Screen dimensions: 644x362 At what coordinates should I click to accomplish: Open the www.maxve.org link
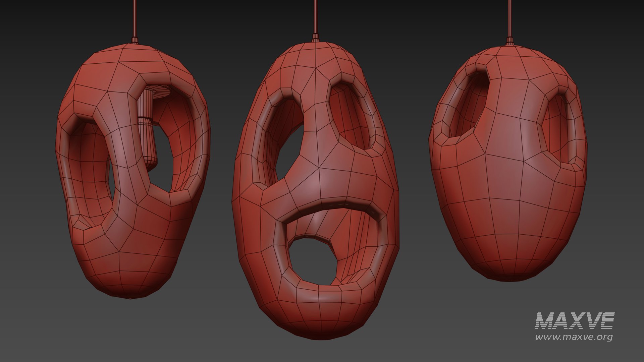pos(574,337)
